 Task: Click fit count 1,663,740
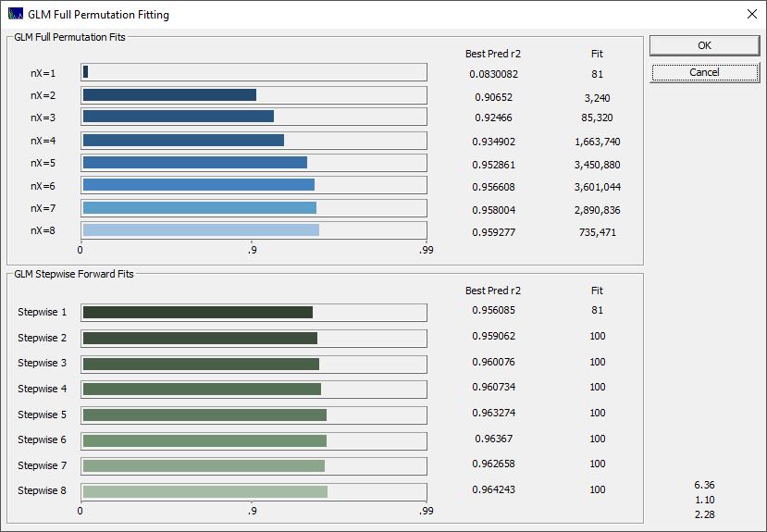[x=598, y=142]
